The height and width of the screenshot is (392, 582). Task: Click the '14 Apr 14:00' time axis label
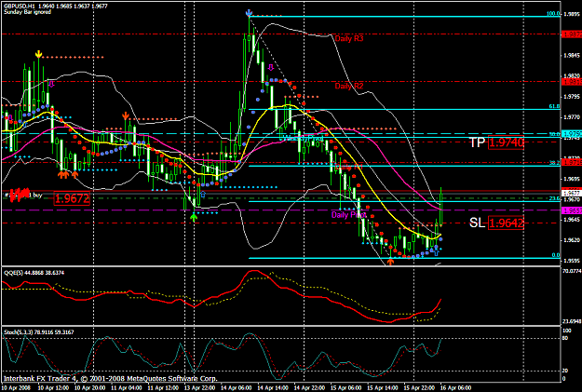coord(273,388)
